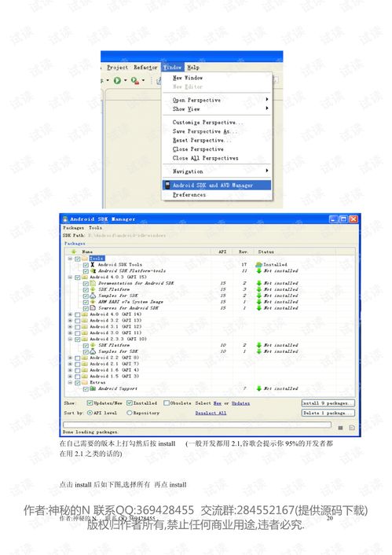Click the Android 1.6 (API 4) folder icon
392x555 pixels.
coord(85,370)
